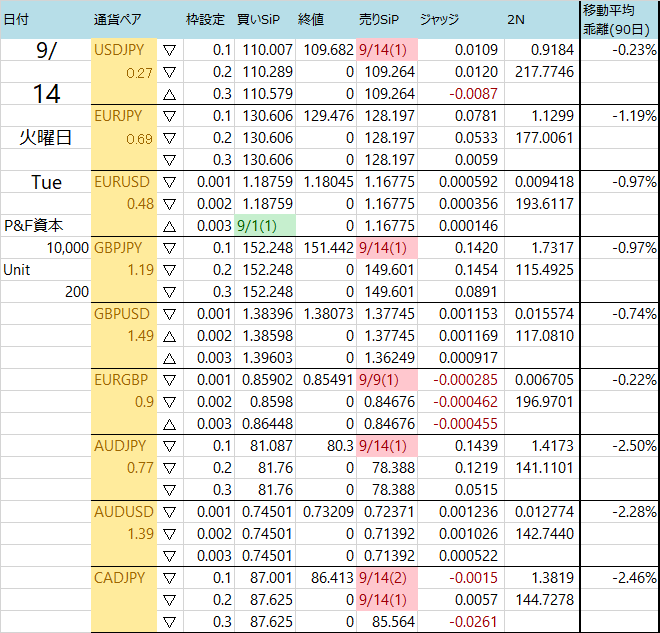Select the pink 9/14(1) cell in GBPJPY row
Screen dimensions: 660x633
click(387, 248)
